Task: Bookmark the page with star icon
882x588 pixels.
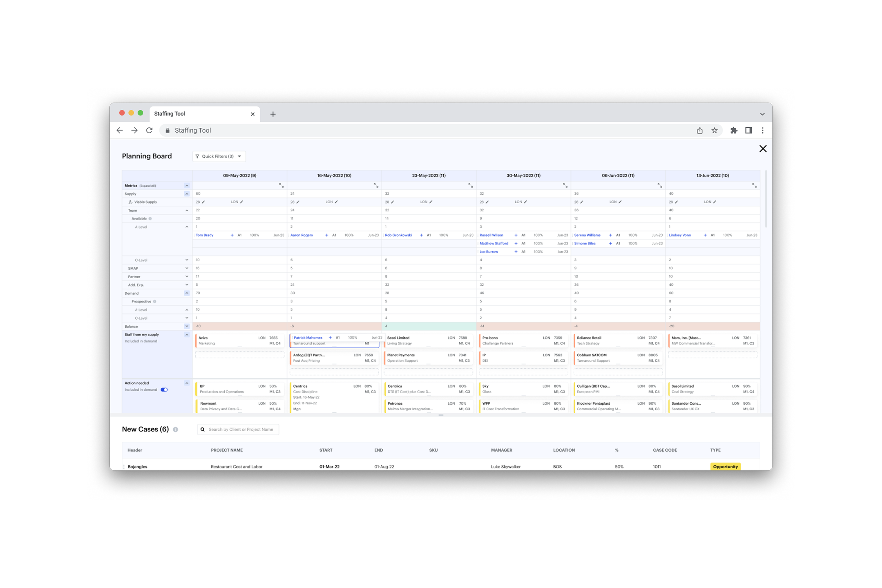Action: click(714, 130)
